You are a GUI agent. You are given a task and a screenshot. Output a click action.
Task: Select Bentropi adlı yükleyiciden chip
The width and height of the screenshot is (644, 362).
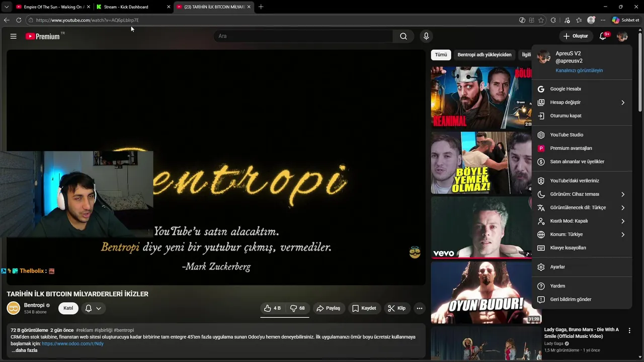484,55
